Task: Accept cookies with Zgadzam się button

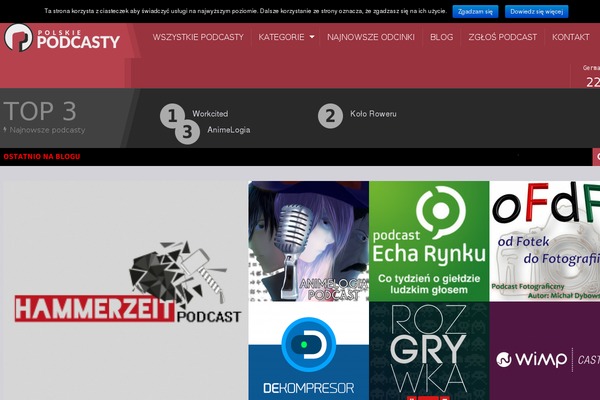Action: tap(475, 11)
